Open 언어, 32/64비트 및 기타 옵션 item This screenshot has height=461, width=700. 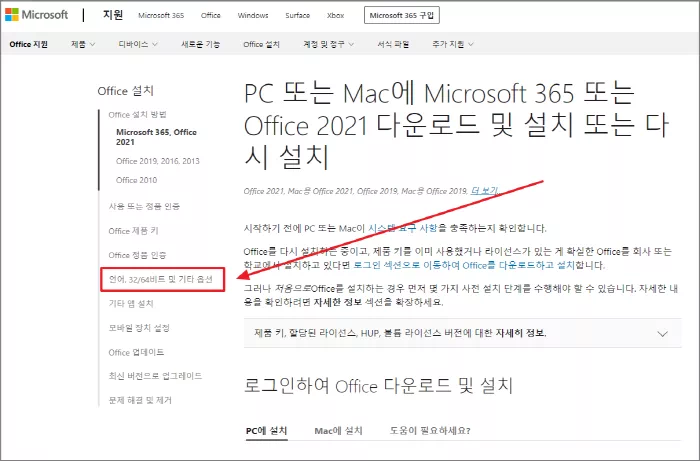(161, 279)
